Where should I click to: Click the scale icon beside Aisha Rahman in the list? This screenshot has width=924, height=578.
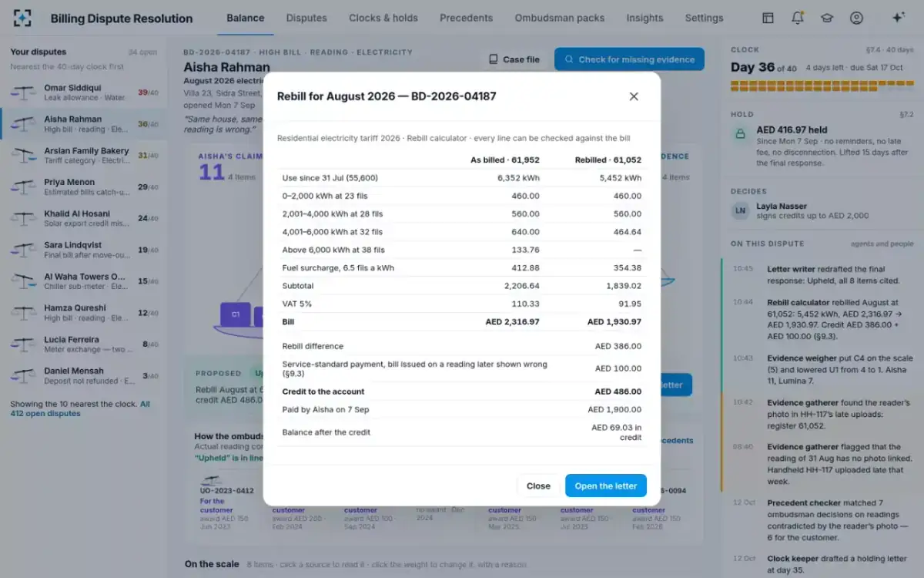[22, 124]
